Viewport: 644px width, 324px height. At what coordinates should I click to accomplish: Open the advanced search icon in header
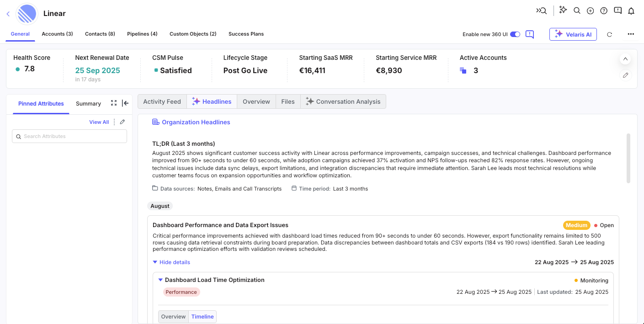point(542,11)
